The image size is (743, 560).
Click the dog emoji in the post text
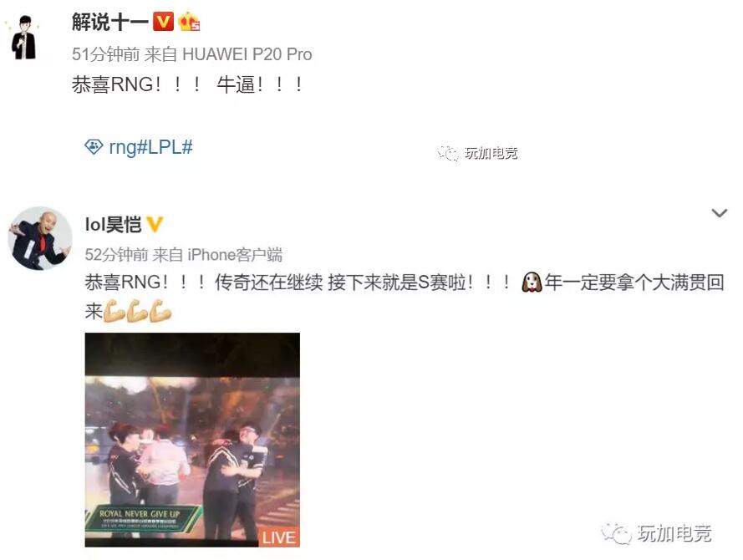532,283
